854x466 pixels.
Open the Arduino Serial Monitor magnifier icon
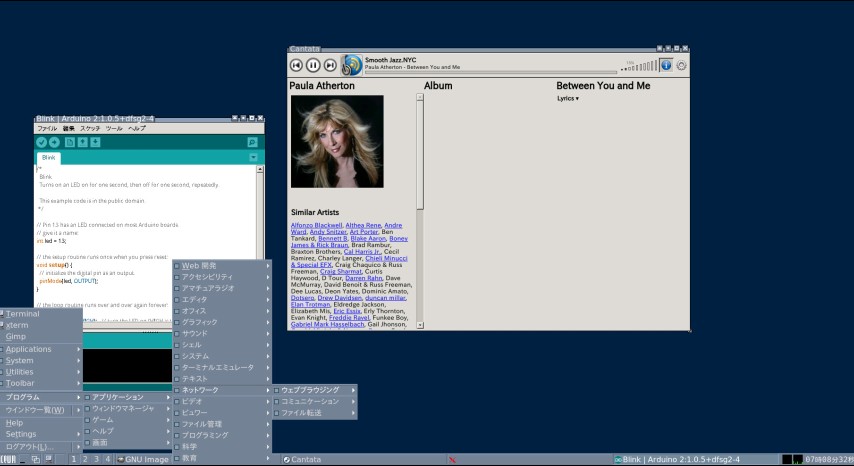click(252, 142)
